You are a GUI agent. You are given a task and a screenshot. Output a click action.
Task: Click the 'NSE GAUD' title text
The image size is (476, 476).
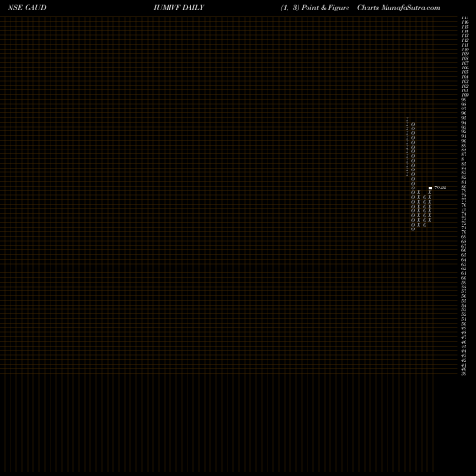(x=27, y=8)
